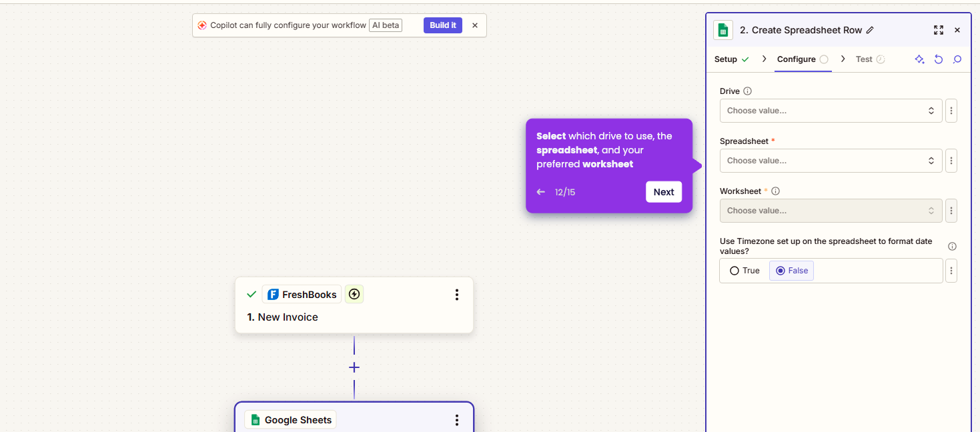Click the pencil icon to rename step
This screenshot has height=432, width=980.
(x=870, y=30)
